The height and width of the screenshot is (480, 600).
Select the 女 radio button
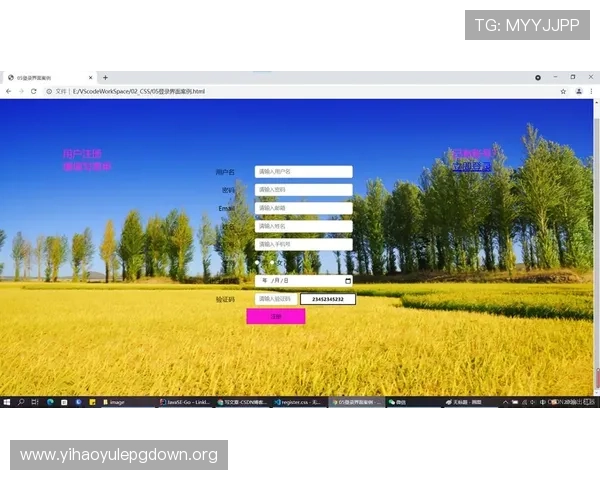coord(272,263)
